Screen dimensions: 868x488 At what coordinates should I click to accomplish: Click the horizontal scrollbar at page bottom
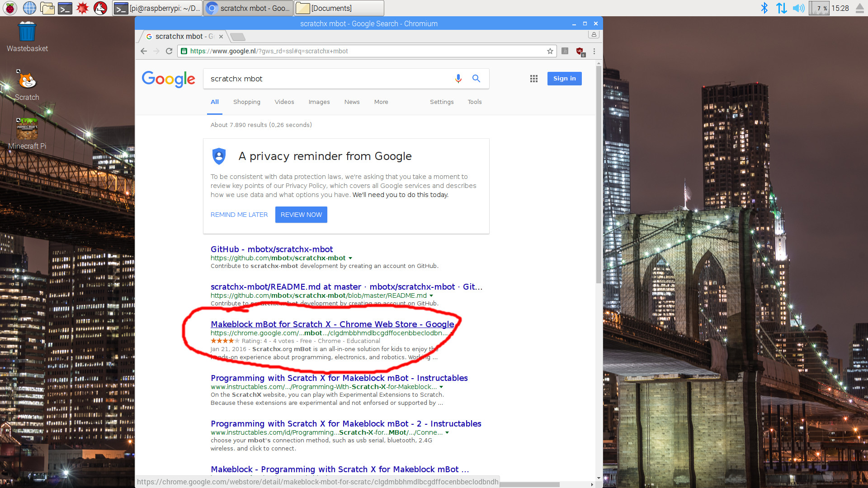pos(529,484)
